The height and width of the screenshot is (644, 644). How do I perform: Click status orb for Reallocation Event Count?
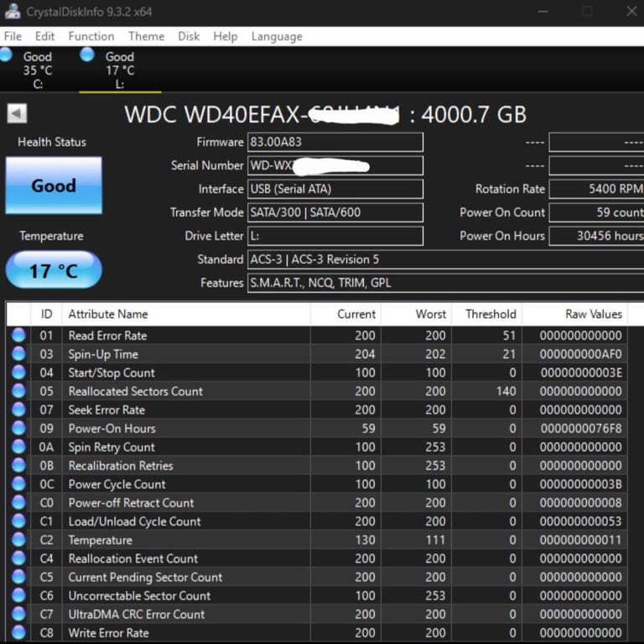click(18, 558)
